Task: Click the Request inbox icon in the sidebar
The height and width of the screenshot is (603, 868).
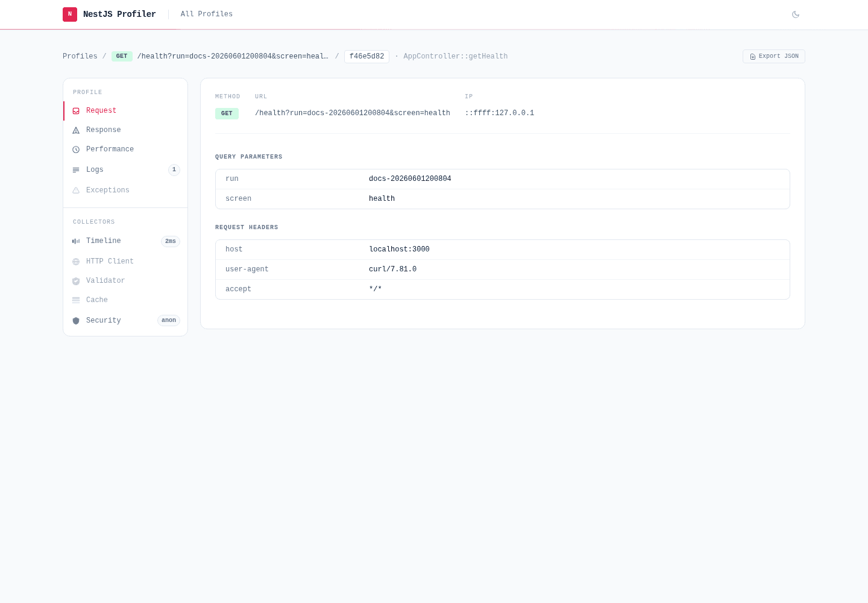Action: pyautogui.click(x=76, y=111)
